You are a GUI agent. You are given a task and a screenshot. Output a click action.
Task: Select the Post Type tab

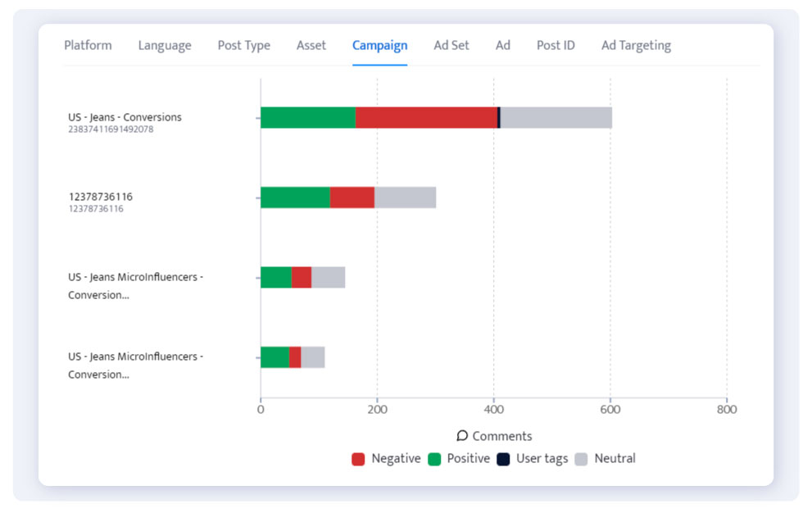click(x=243, y=45)
